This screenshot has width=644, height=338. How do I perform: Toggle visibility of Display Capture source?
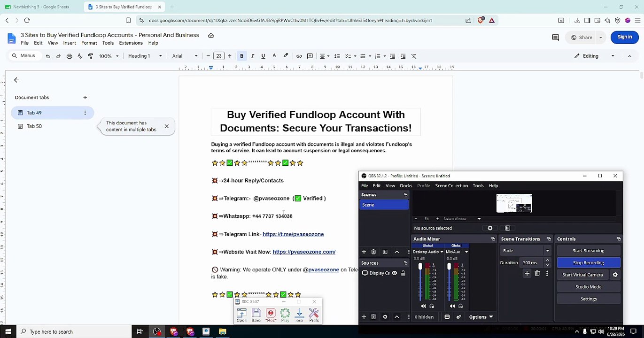pyautogui.click(x=395, y=273)
